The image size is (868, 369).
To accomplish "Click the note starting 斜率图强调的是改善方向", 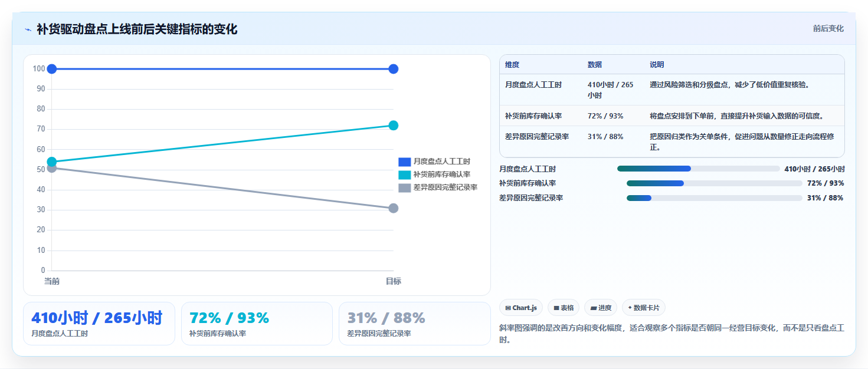I will 672,334.
